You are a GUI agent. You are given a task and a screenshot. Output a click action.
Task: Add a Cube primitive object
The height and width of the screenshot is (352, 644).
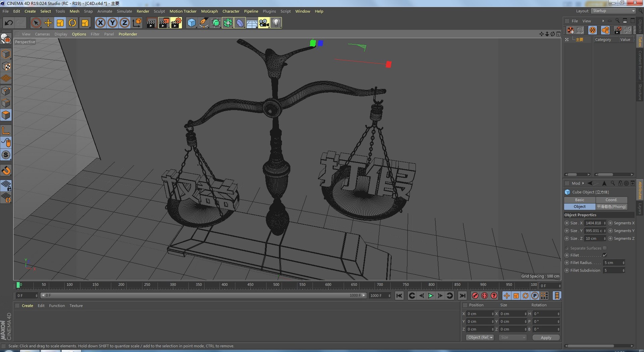(191, 23)
